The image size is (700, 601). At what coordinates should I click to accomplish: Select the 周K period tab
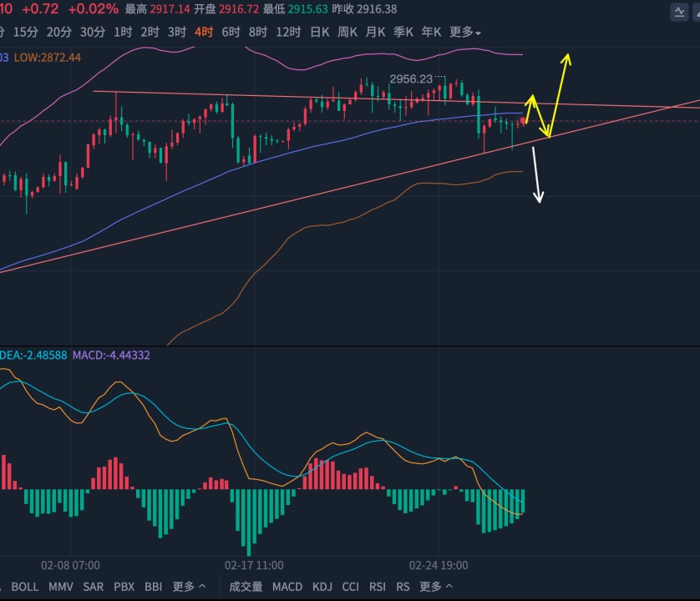click(347, 32)
